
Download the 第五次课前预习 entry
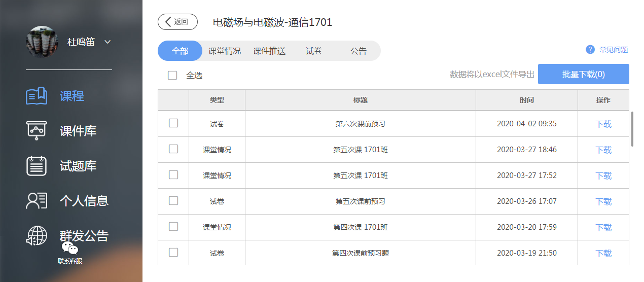pyautogui.click(x=603, y=202)
